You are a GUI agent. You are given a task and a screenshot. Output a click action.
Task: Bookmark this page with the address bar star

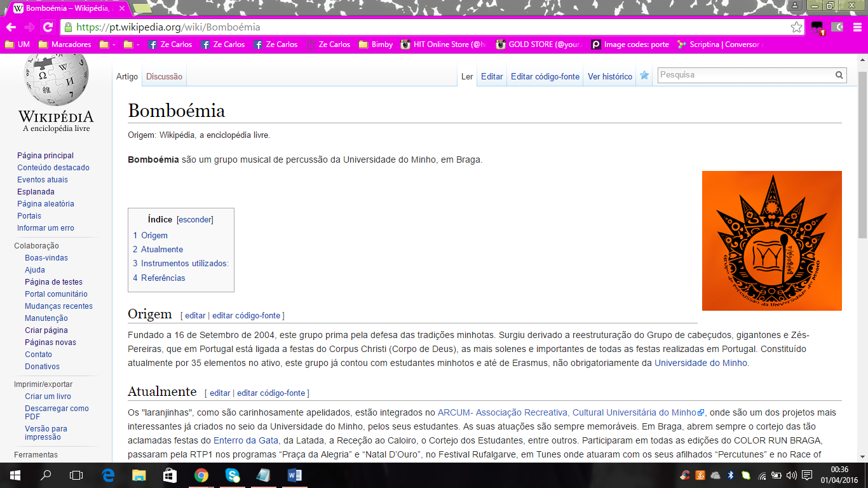pos(796,27)
